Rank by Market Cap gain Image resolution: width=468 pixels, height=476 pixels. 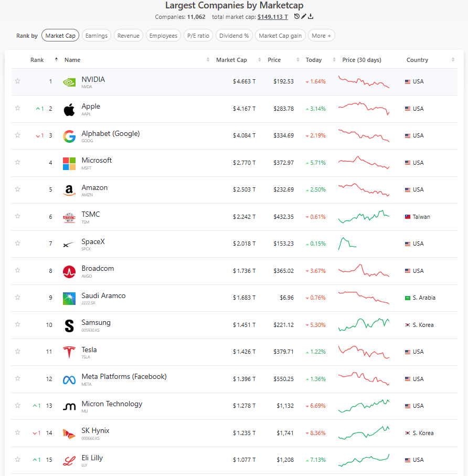tap(280, 36)
